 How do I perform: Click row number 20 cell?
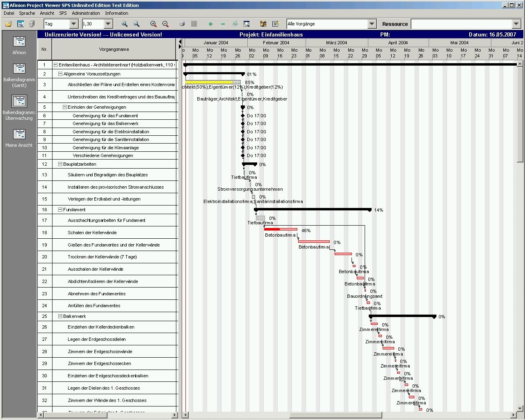click(44, 257)
